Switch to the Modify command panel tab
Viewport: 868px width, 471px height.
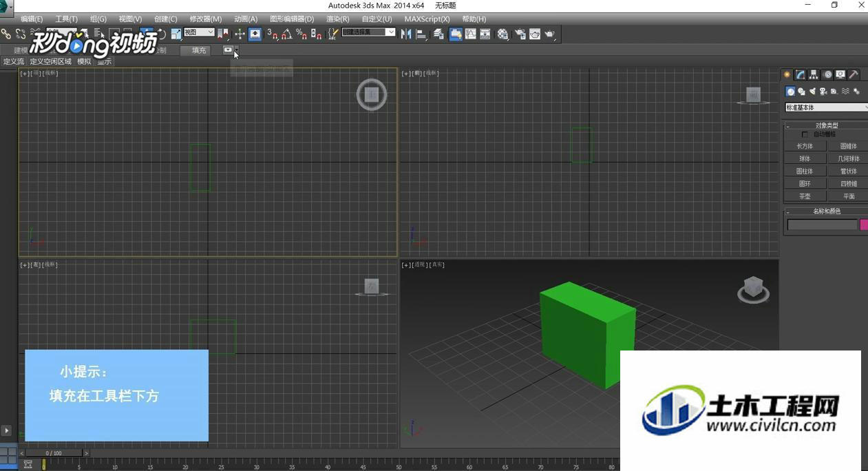(x=801, y=74)
